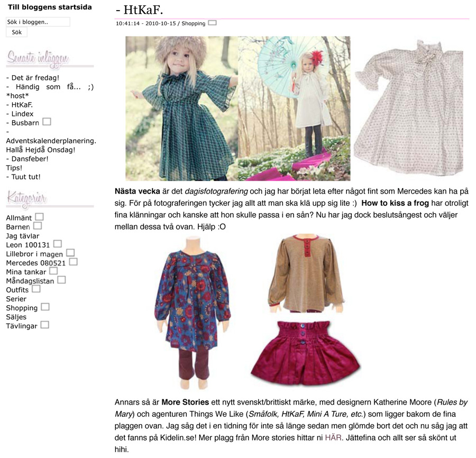Go to Till bloggens startsida
The width and height of the screenshot is (476, 458).
50,7
